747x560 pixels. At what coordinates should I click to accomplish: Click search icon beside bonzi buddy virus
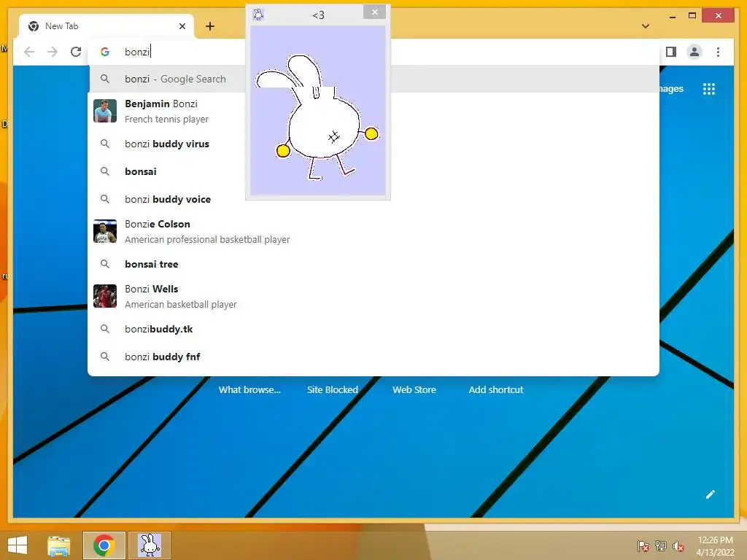[105, 144]
